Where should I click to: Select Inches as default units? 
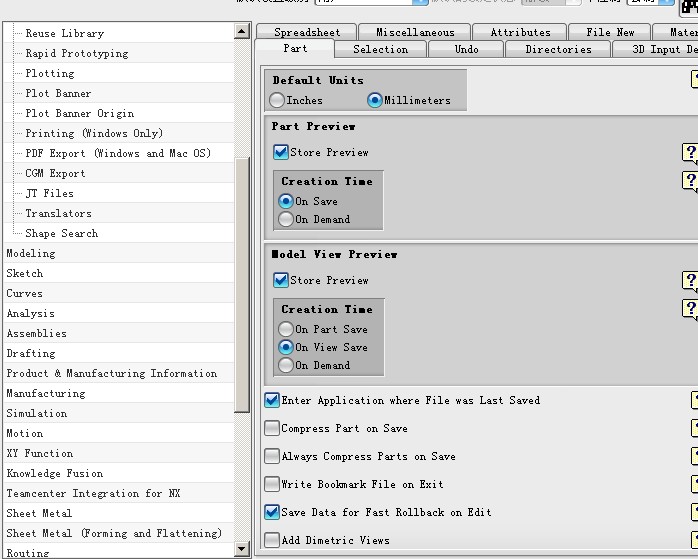pos(278,100)
